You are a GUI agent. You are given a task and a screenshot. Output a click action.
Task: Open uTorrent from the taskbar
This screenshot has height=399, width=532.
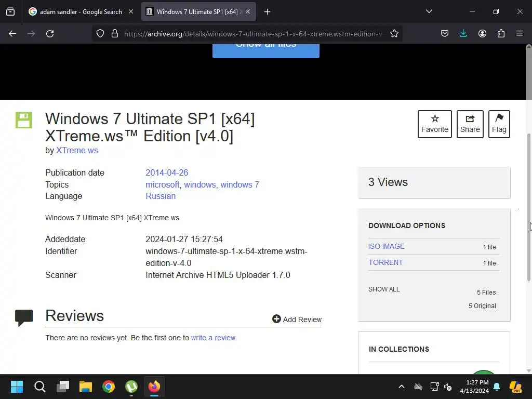(x=131, y=387)
